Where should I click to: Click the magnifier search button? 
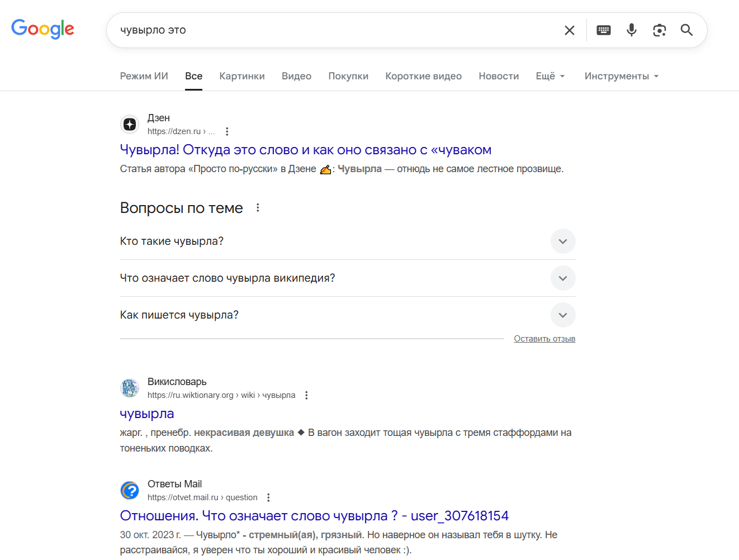pyautogui.click(x=687, y=30)
